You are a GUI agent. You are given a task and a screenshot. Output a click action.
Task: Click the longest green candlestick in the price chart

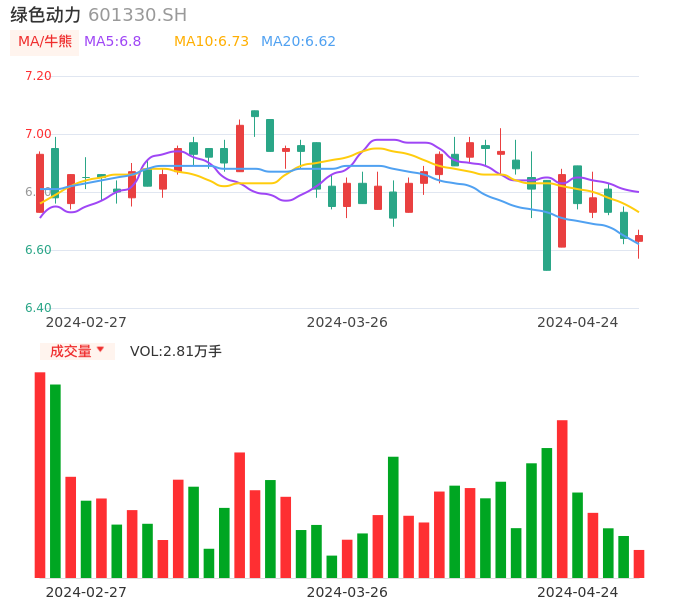click(x=547, y=226)
